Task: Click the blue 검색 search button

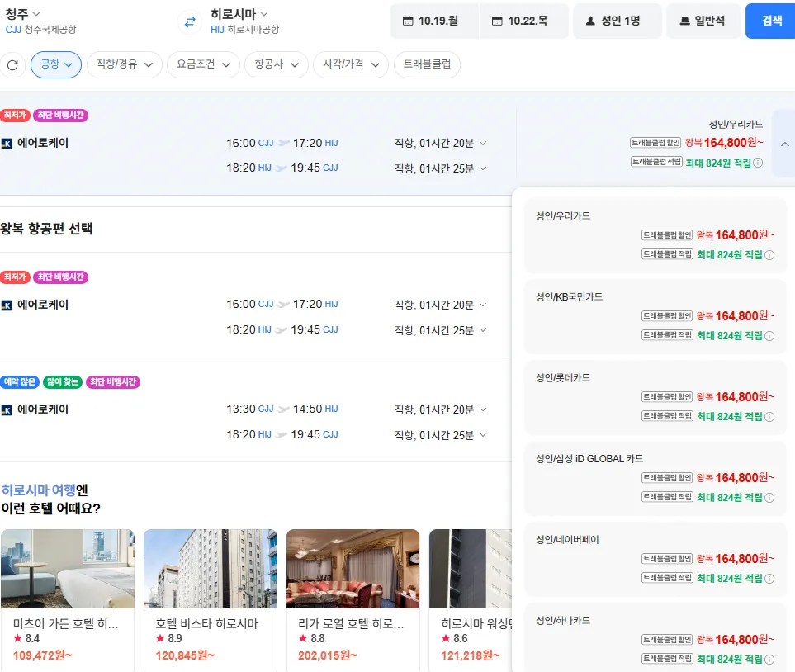Action: coord(771,21)
